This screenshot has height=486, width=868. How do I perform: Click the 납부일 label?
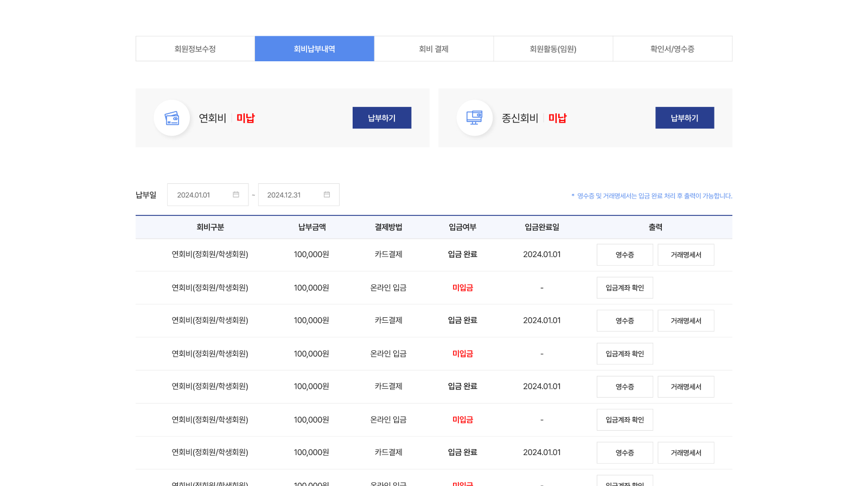146,195
